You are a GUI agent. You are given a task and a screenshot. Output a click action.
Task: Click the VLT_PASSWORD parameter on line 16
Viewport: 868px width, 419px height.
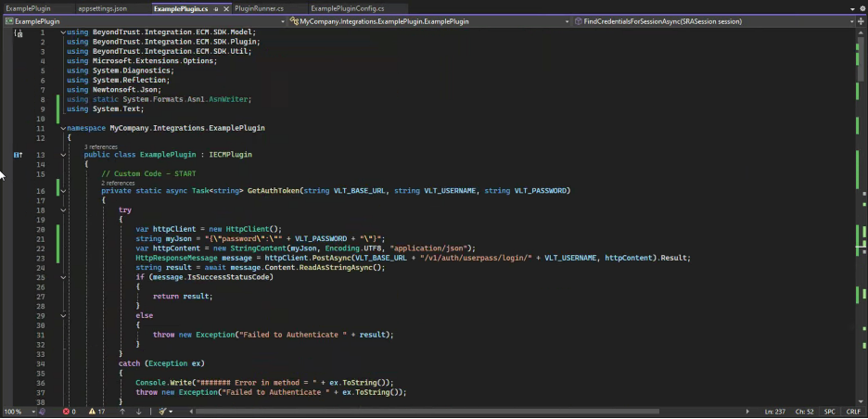pos(541,191)
